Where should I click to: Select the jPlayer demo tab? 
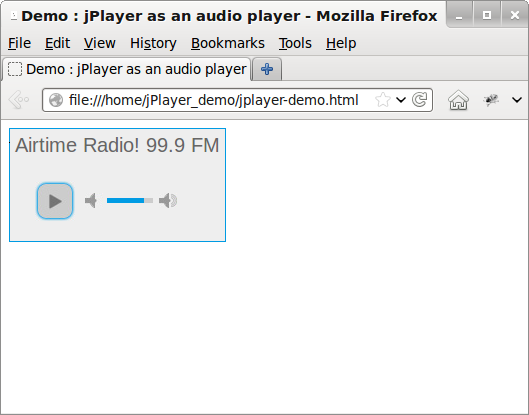pyautogui.click(x=127, y=70)
